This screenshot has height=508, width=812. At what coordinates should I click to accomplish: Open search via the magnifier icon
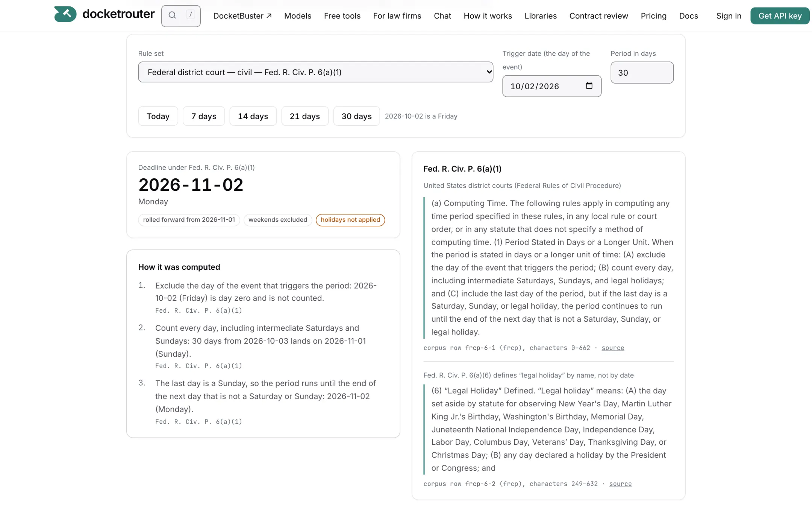point(172,15)
